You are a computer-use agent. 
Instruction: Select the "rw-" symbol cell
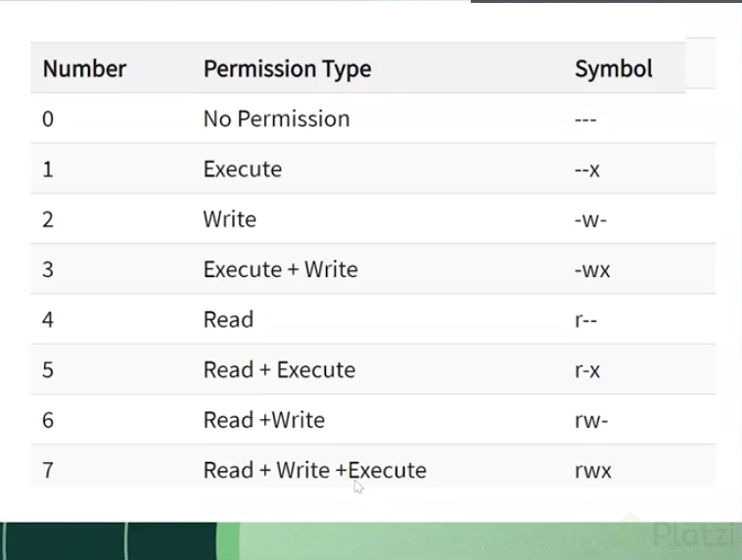tap(591, 420)
